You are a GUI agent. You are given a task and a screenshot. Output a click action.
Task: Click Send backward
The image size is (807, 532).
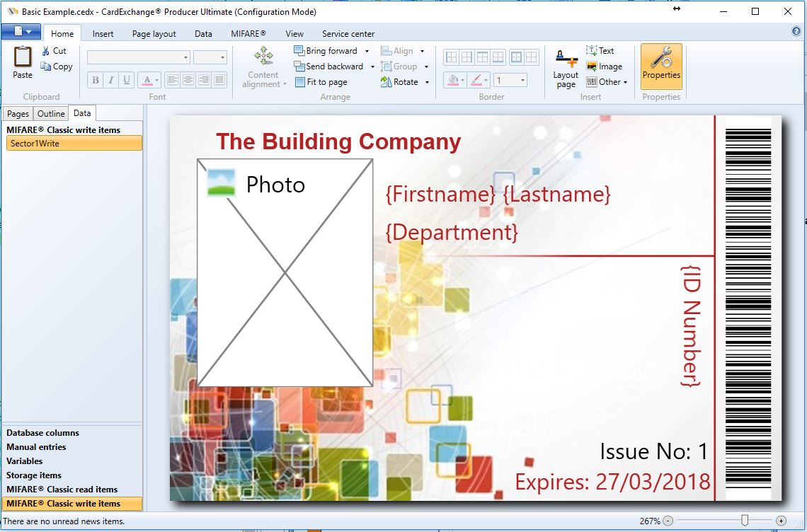point(328,66)
